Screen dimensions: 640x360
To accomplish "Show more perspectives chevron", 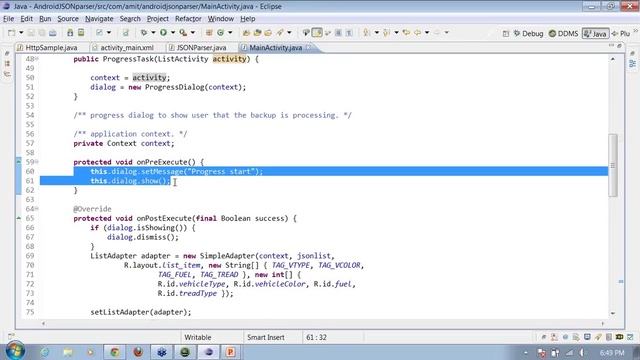I will click(x=636, y=31).
